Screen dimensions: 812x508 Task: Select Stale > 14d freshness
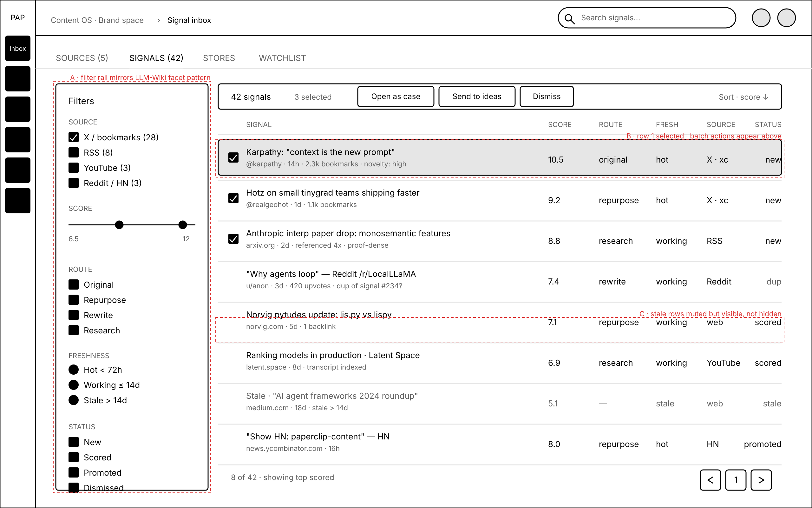click(74, 400)
